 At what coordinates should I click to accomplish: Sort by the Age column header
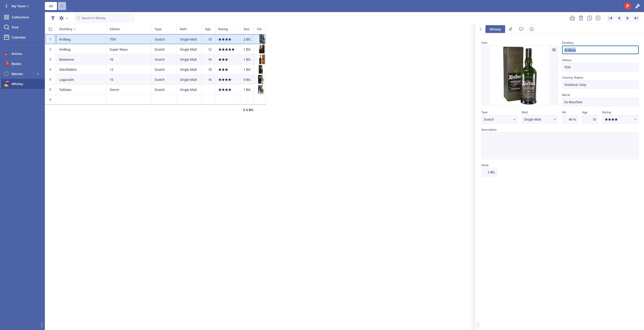pyautogui.click(x=208, y=29)
